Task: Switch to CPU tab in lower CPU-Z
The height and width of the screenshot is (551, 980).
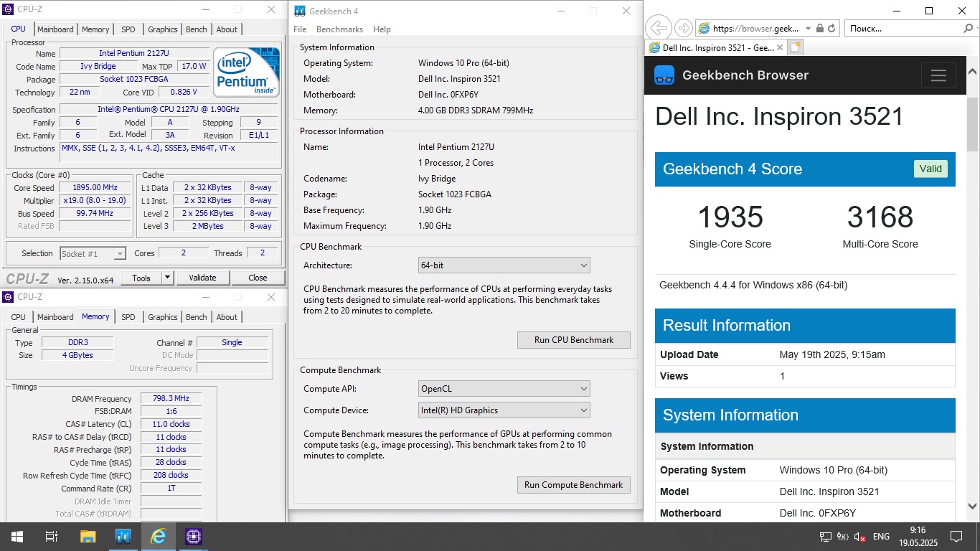Action: pyautogui.click(x=19, y=317)
